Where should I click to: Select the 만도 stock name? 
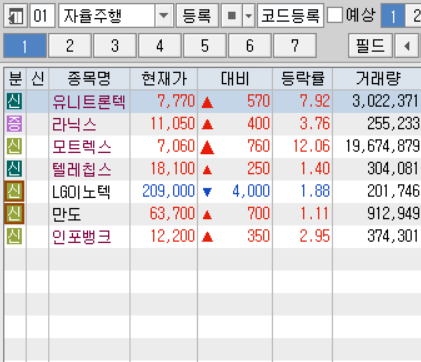pos(67,214)
